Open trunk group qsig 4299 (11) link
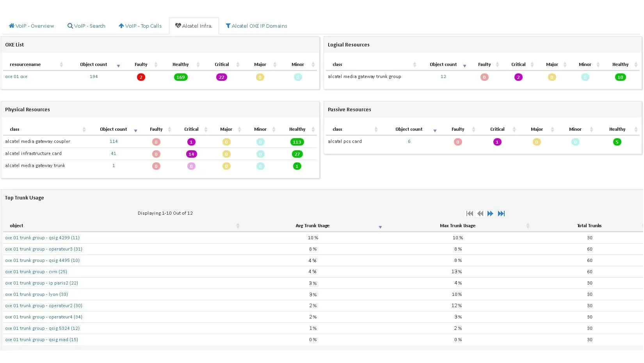Image resolution: width=644 pixels, height=363 pixels. coord(42,238)
